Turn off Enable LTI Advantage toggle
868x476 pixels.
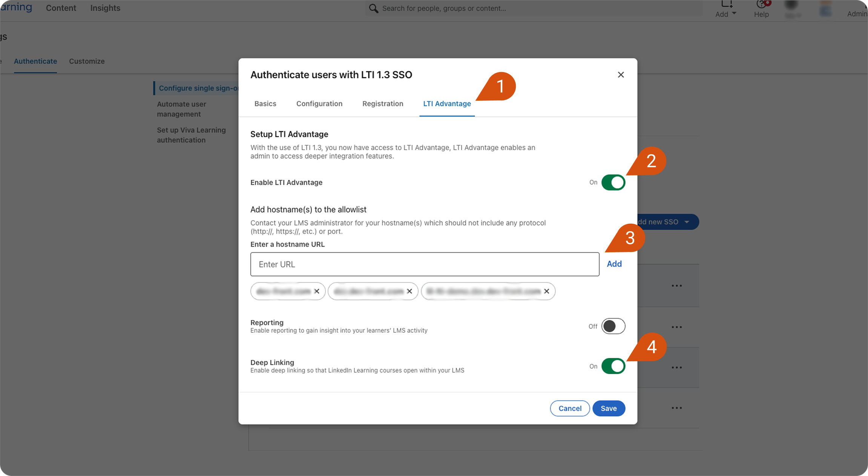click(x=613, y=183)
